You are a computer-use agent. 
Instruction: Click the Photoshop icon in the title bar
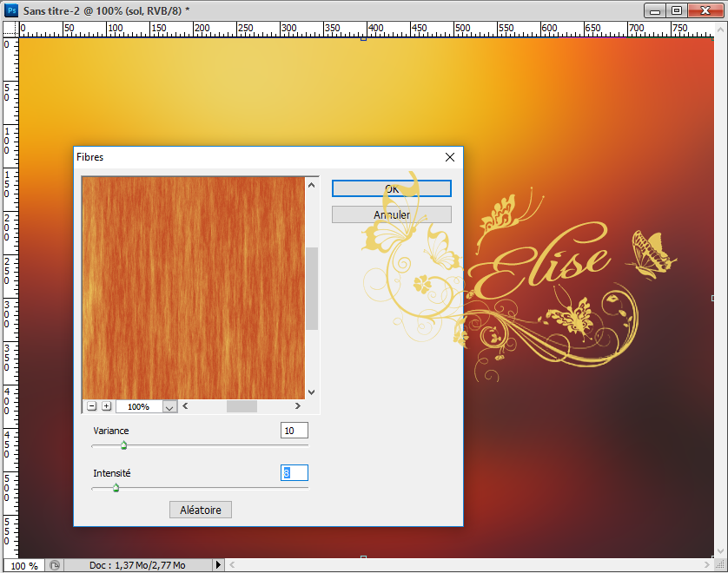(x=10, y=10)
